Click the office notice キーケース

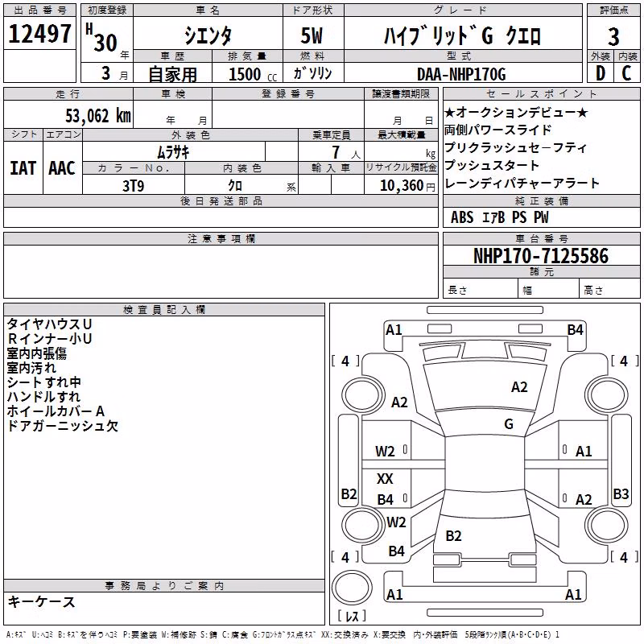click(x=42, y=602)
